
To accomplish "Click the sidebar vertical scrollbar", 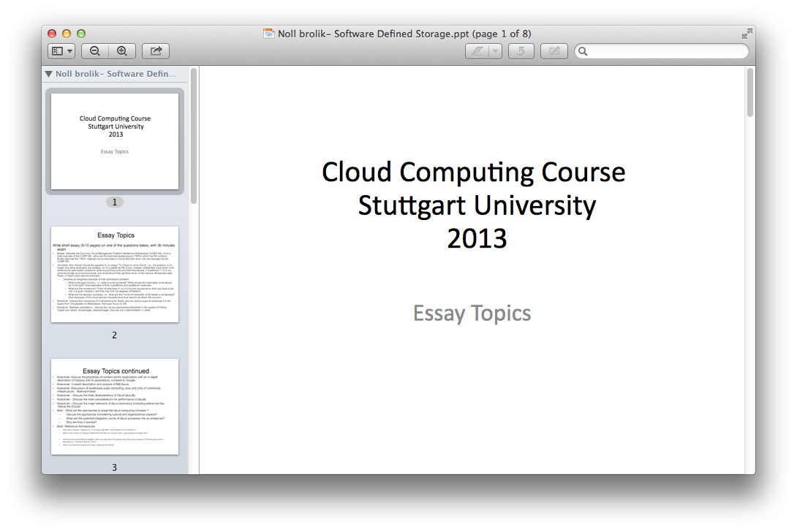I will (194, 136).
